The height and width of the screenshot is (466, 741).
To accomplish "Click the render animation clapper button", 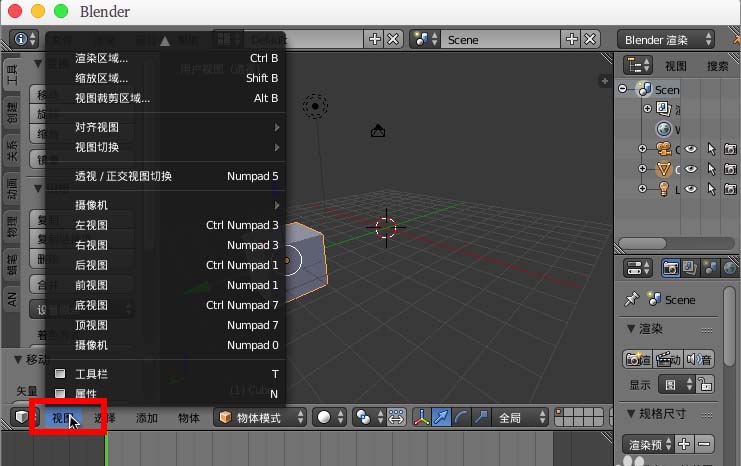I will 668,360.
